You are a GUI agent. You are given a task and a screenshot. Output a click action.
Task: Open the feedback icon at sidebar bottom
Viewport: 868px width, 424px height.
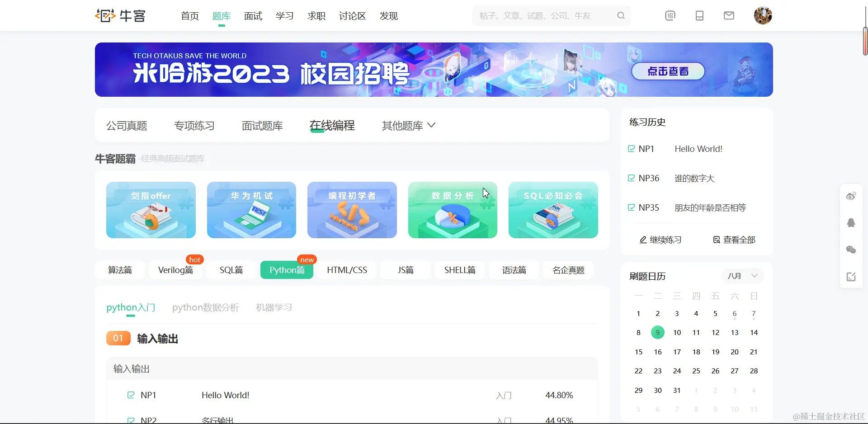click(x=851, y=277)
